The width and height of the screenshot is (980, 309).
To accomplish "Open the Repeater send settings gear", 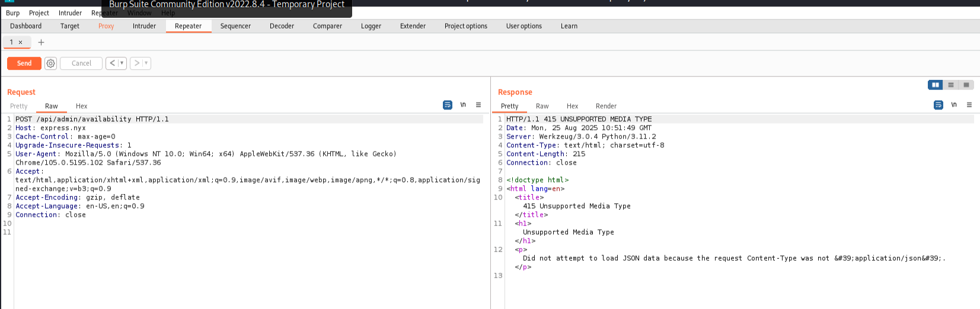I will coord(50,63).
